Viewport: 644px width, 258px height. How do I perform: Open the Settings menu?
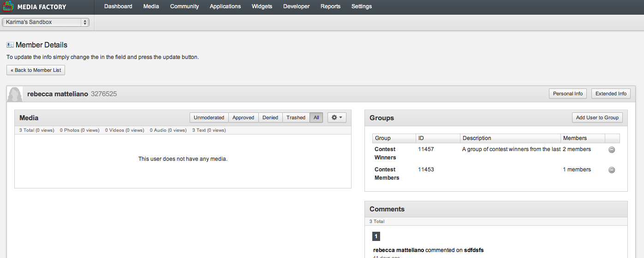pos(362,6)
